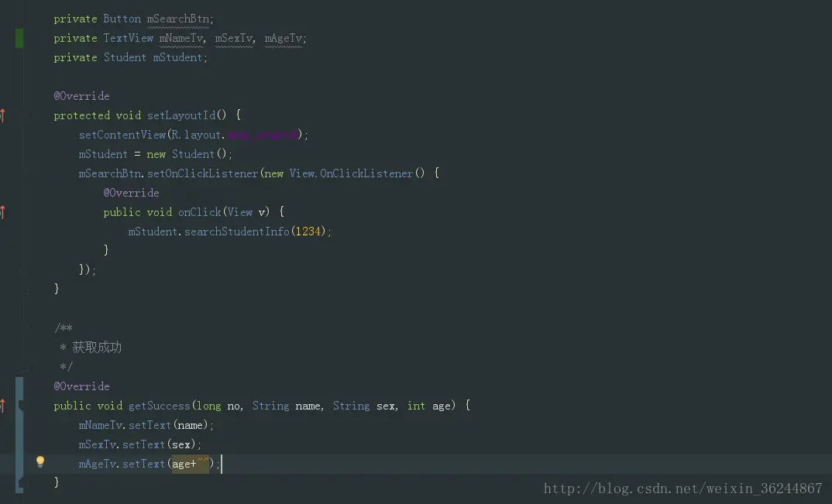The image size is (832, 504).
Task: Click 'int age' parameter in getSuccess
Action: (428, 406)
